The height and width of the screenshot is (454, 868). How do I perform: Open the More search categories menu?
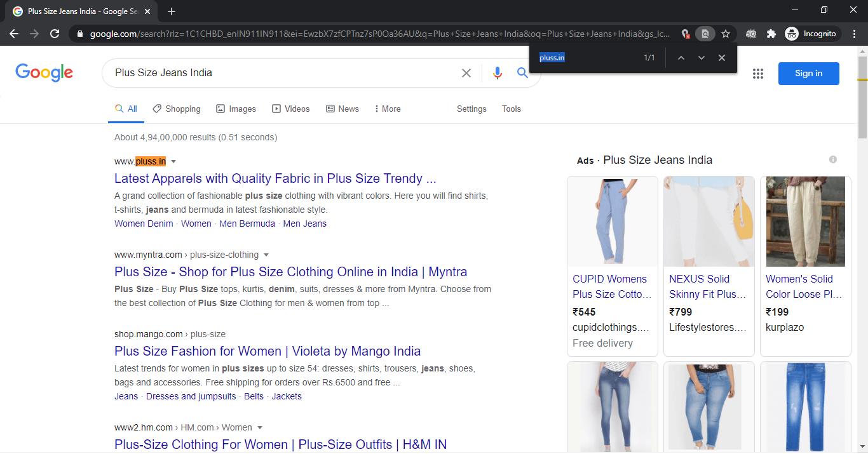click(x=387, y=109)
